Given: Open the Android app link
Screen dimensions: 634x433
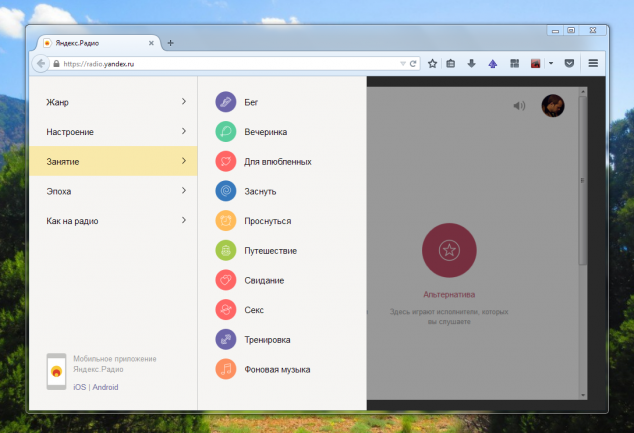Looking at the screenshot, I should (105, 387).
